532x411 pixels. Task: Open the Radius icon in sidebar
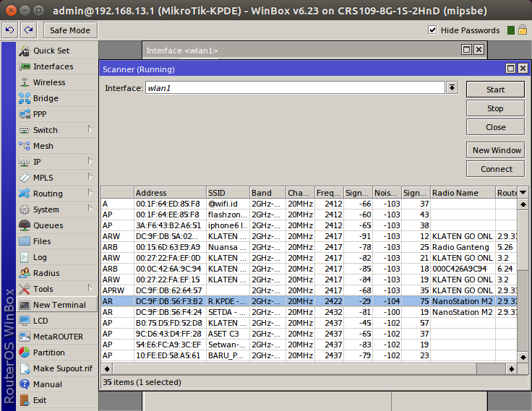tap(25, 273)
